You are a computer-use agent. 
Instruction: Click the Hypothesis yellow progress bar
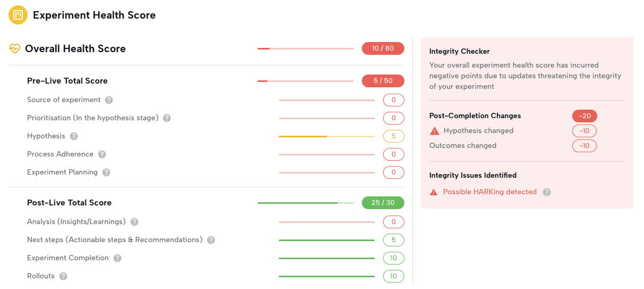point(326,136)
